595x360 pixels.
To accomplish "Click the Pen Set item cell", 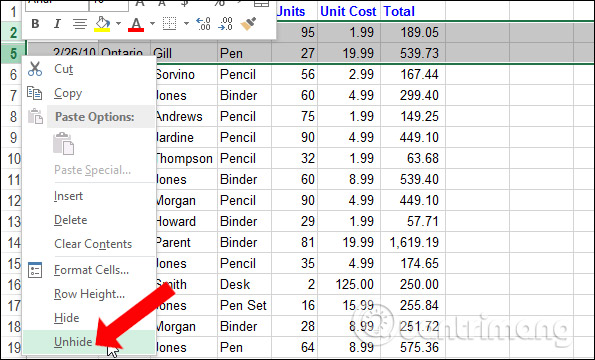I will [244, 305].
